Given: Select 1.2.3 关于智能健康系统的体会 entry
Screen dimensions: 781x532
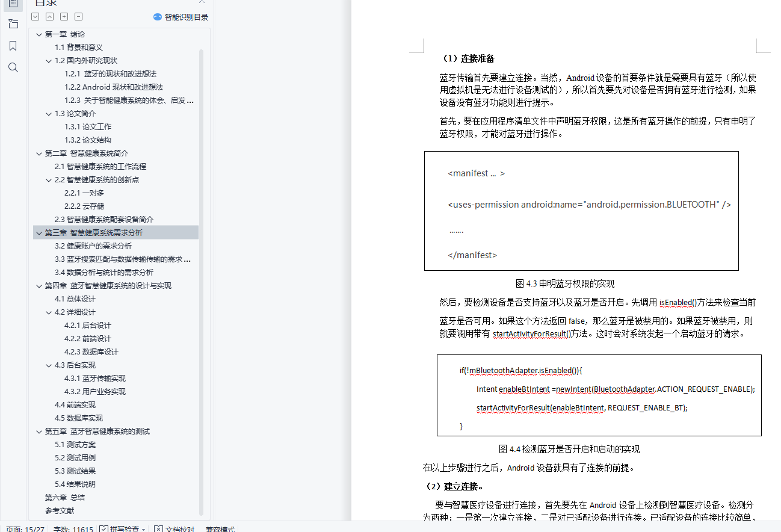Looking at the screenshot, I should pyautogui.click(x=129, y=101).
